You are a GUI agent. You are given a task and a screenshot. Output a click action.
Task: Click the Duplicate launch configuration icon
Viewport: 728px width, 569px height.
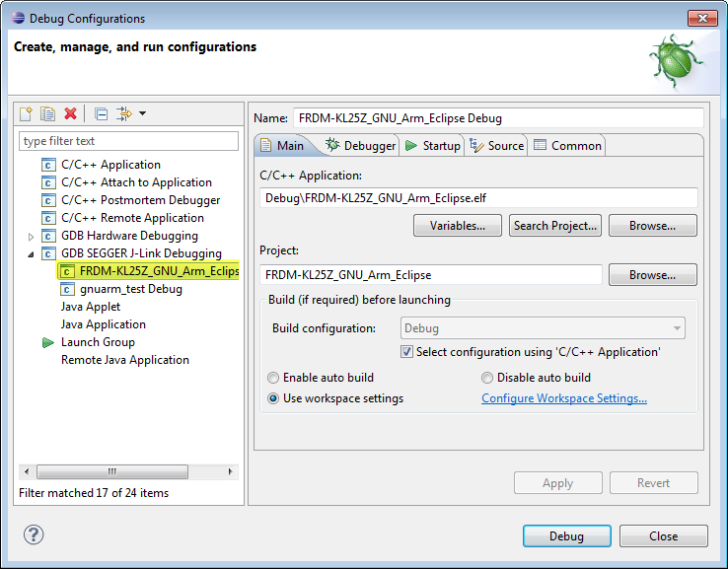[x=48, y=114]
